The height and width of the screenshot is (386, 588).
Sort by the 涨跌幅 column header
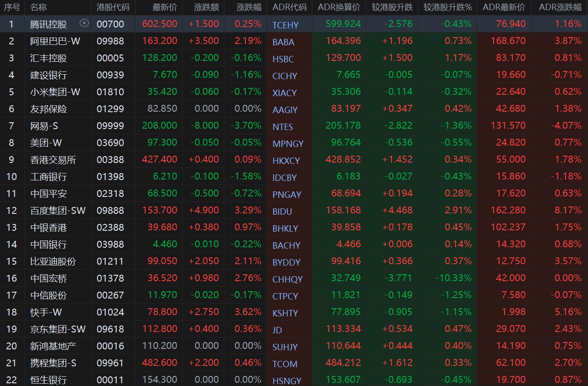coord(249,7)
